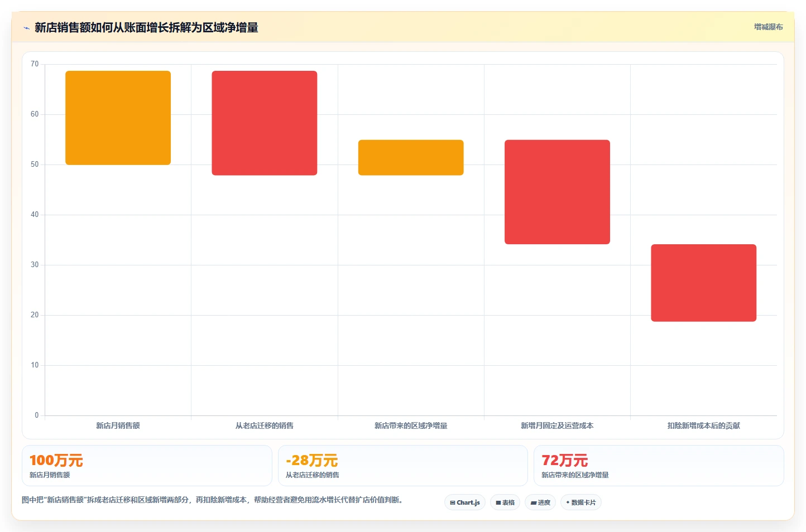
Task: Click y-axis tick value 70
Action: (35, 64)
